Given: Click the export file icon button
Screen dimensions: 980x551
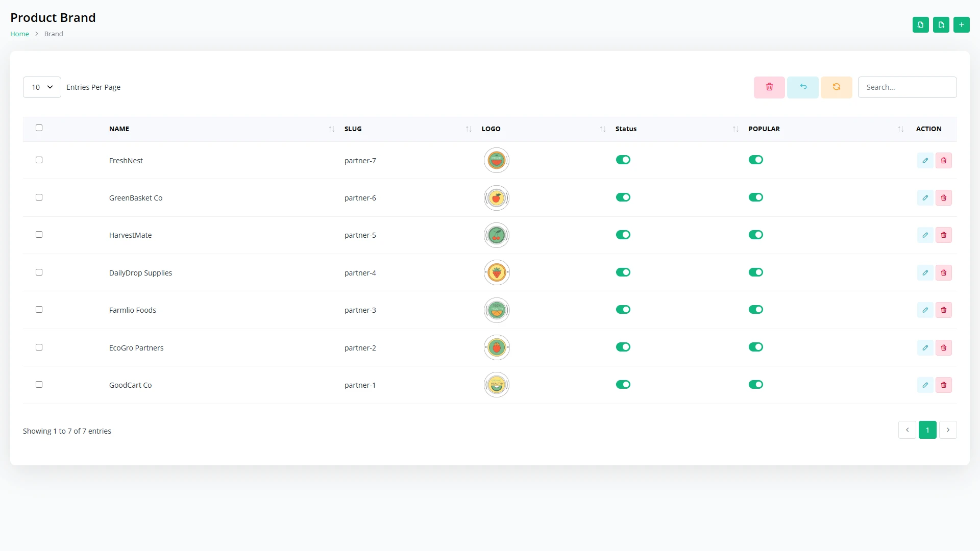Looking at the screenshot, I should click(941, 24).
